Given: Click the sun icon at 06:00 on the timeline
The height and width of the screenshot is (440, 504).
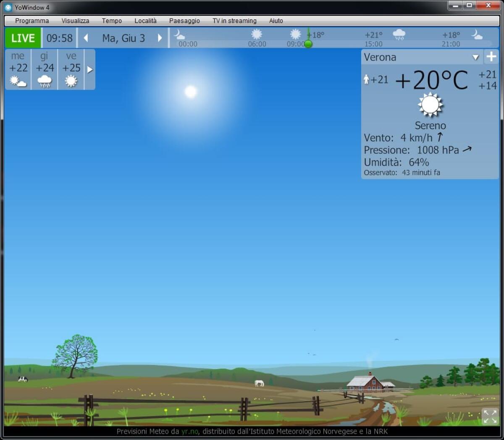Looking at the screenshot, I should [257, 34].
